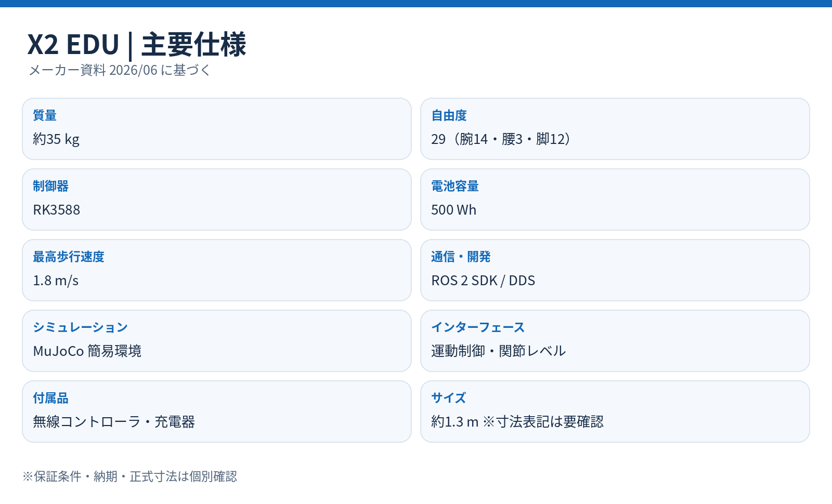This screenshot has height=504, width=832.
Task: Click the footnote '※保証条件・納期・正式寸法は個別確認'
Action: (129, 476)
